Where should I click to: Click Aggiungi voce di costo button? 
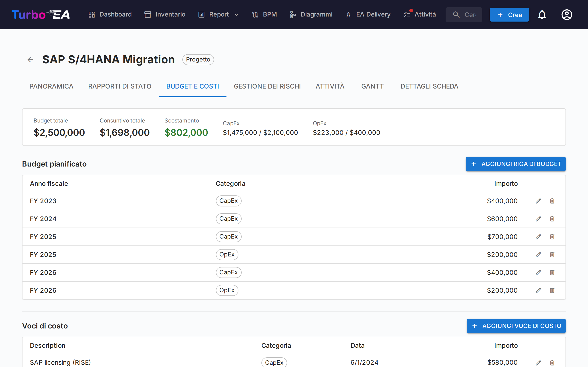click(516, 326)
